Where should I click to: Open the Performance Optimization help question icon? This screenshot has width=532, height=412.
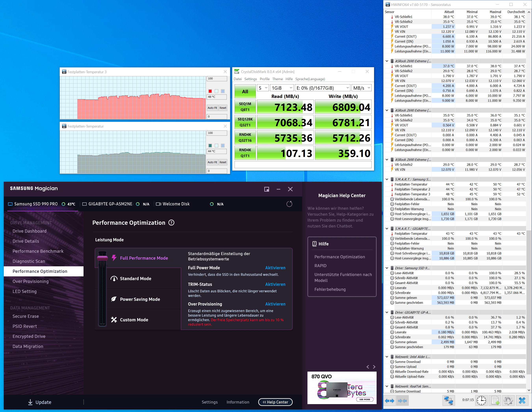click(172, 223)
